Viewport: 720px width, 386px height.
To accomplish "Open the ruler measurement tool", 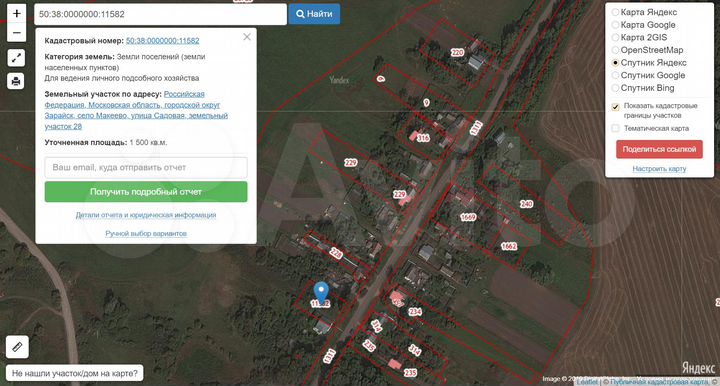I will tap(17, 347).
